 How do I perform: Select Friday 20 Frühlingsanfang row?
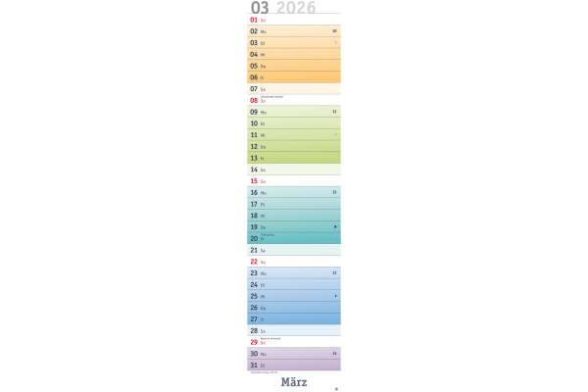tap(294, 238)
